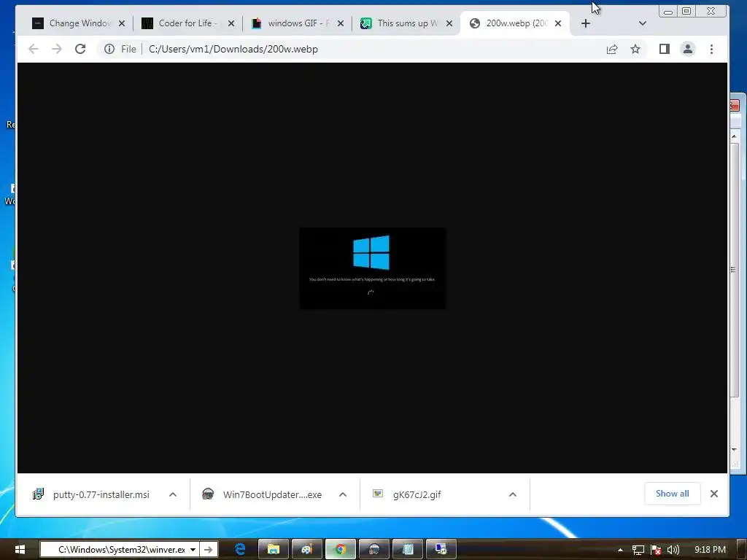
Task: Open Action Center flag icon
Action: coord(656,550)
